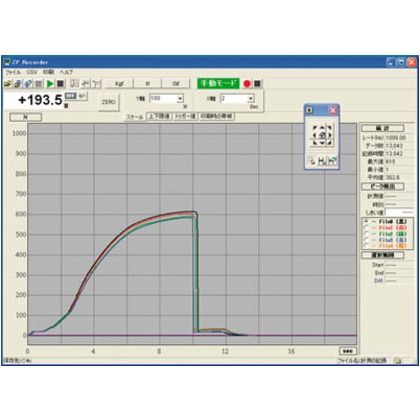Image resolution: width=420 pixels, height=420 pixels.
Task: Click the middle cursor tool icon in the toolbar
Action: click(86, 83)
